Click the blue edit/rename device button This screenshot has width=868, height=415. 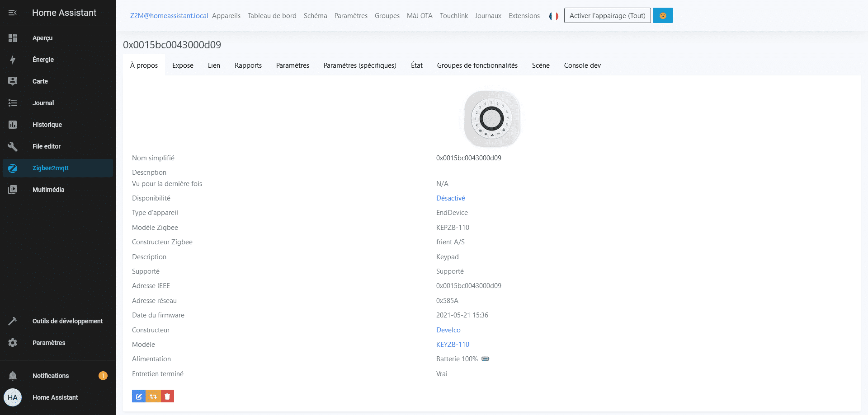pos(139,396)
